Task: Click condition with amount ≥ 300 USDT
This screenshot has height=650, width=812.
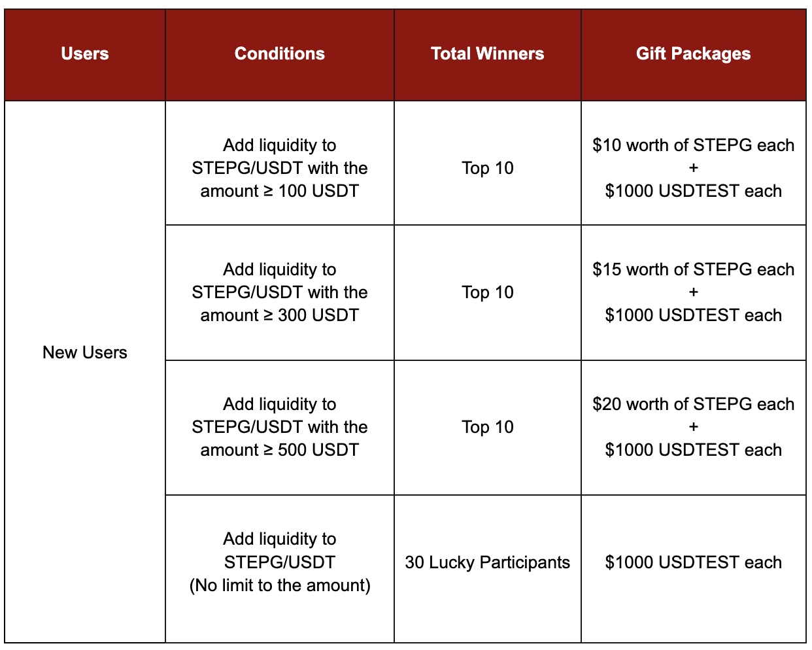Action: pyautogui.click(x=280, y=292)
